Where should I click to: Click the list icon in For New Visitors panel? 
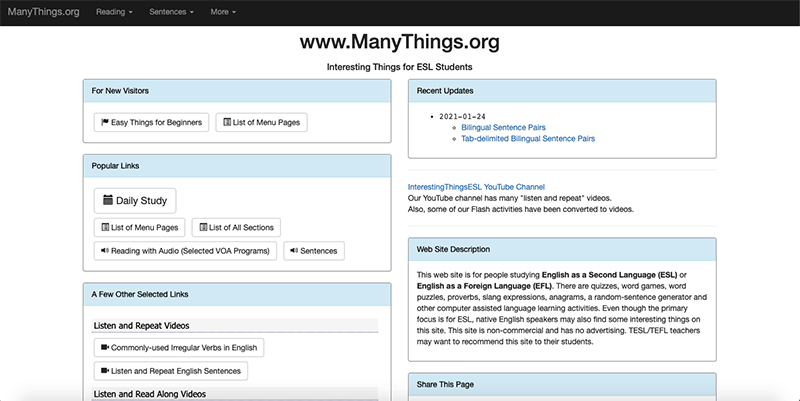click(x=227, y=122)
